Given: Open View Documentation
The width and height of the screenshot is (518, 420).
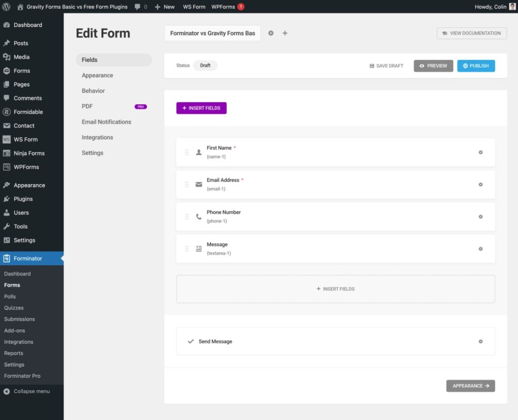Looking at the screenshot, I should [471, 33].
